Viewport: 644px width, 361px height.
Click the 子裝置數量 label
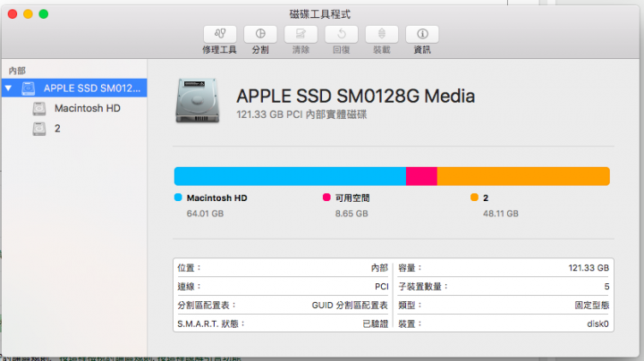pyautogui.click(x=423, y=286)
